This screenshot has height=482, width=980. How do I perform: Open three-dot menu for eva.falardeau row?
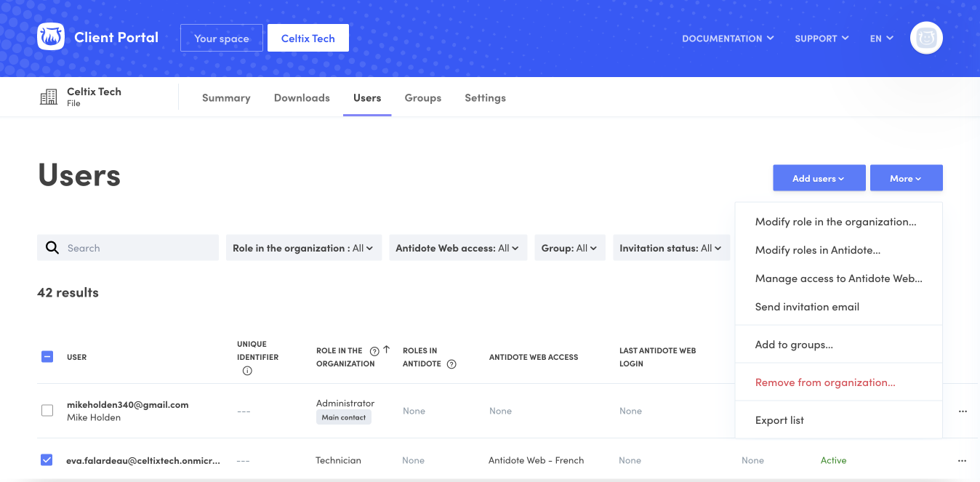click(x=962, y=461)
